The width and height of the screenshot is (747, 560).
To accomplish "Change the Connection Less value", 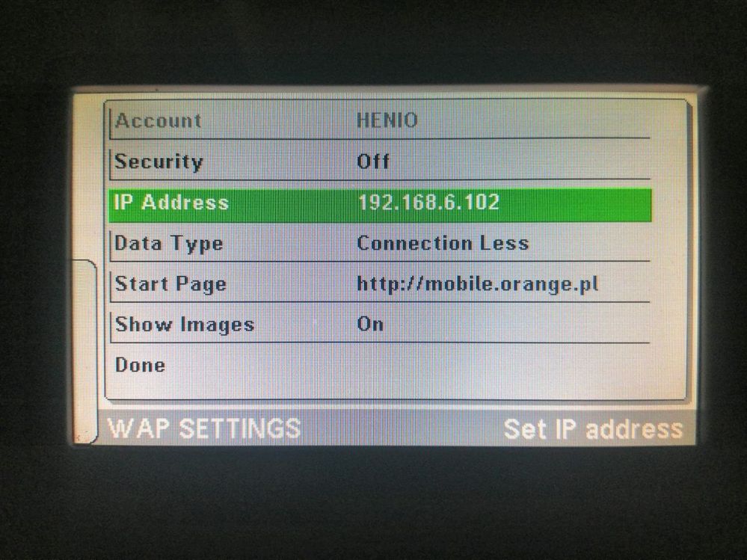I will pos(443,243).
